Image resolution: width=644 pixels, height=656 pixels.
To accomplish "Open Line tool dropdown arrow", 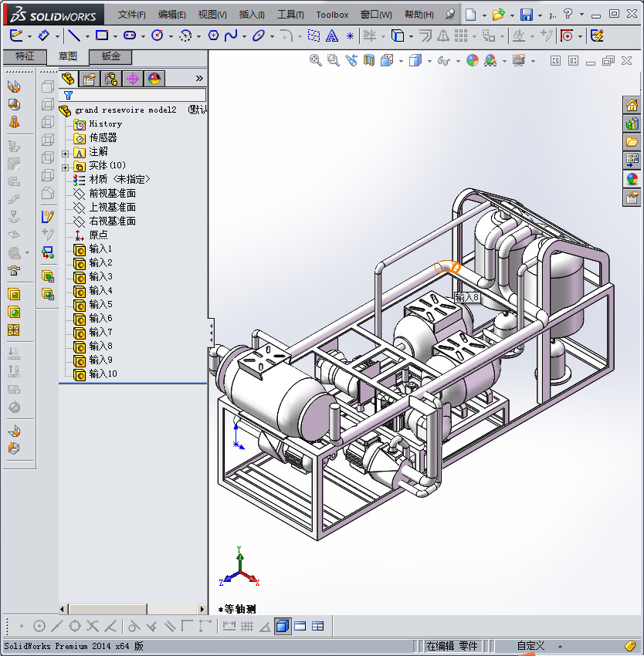I will coord(87,37).
